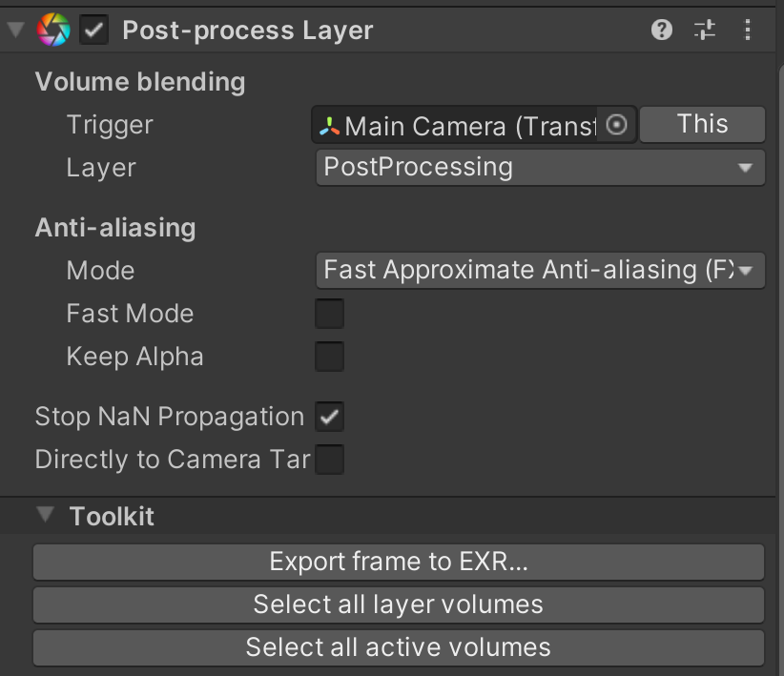This screenshot has width=784, height=676.
Task: Click Select all layer volumes
Action: click(x=399, y=604)
